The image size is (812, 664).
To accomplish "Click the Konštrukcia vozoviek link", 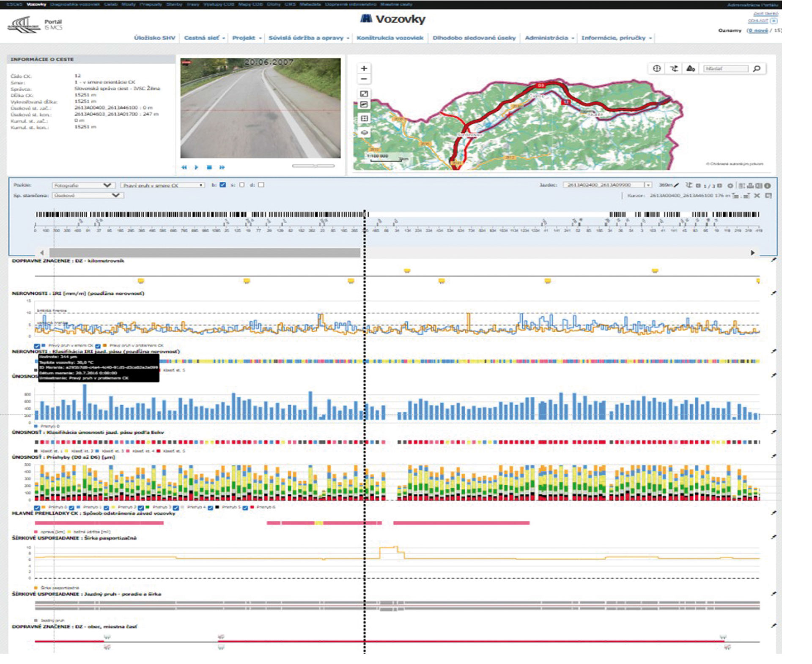I will pos(390,38).
